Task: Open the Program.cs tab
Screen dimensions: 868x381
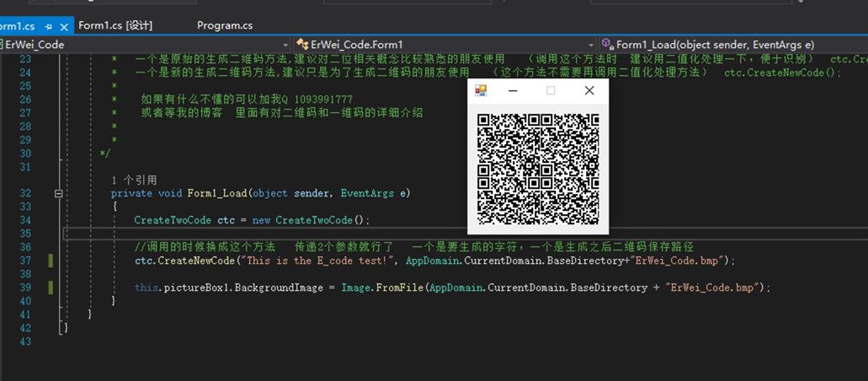Action: point(224,25)
